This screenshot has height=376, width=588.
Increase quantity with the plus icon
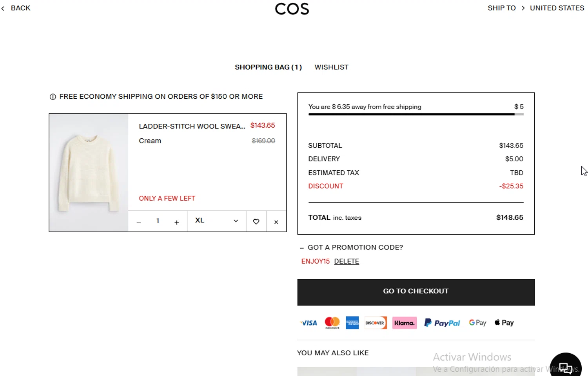pos(176,222)
